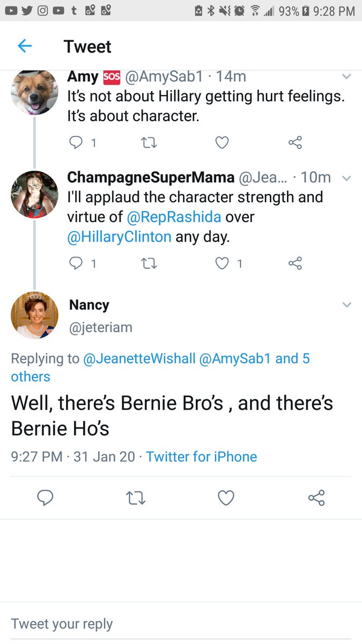The height and width of the screenshot is (644, 362).
Task: Open the Twitter for iPhone source link
Action: click(x=201, y=457)
